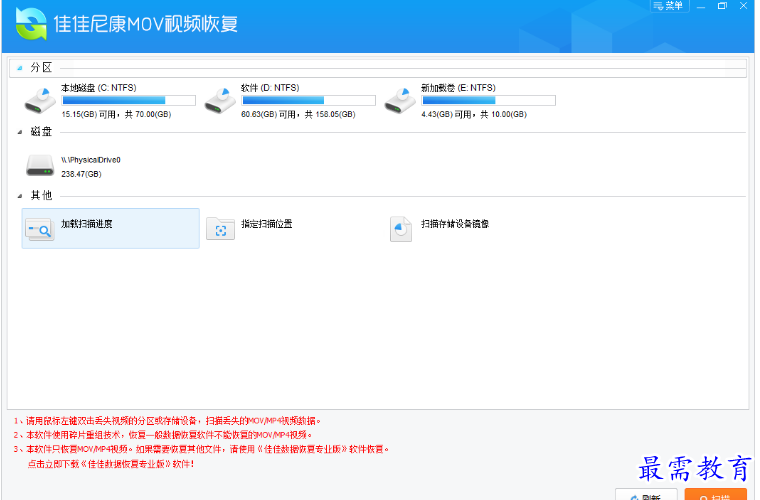The height and width of the screenshot is (500, 760).
Task: Click the 分区 section heading
Action: tap(41, 68)
